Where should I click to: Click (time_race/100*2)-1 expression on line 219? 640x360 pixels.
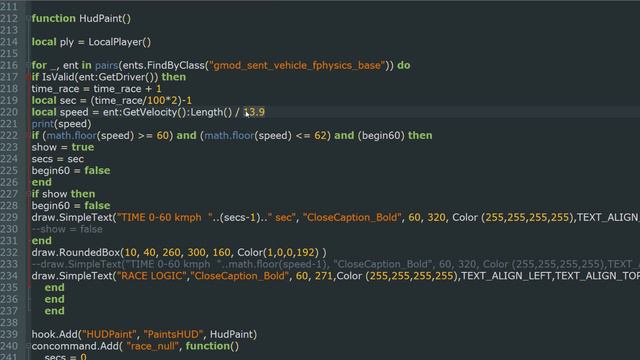[x=141, y=100]
